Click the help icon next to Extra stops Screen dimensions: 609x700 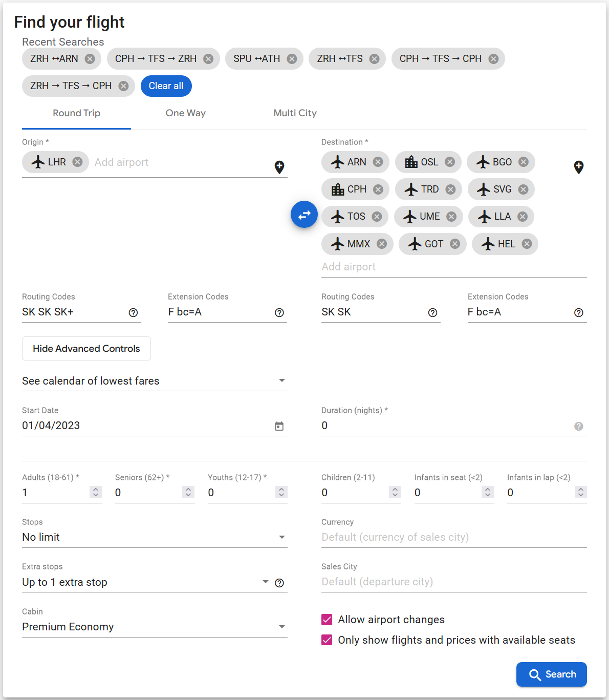[279, 582]
